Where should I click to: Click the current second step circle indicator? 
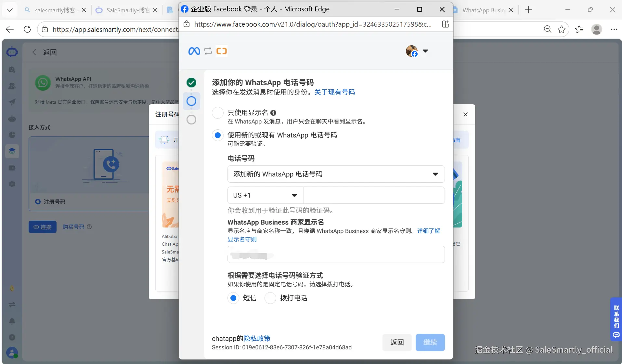pos(191,101)
